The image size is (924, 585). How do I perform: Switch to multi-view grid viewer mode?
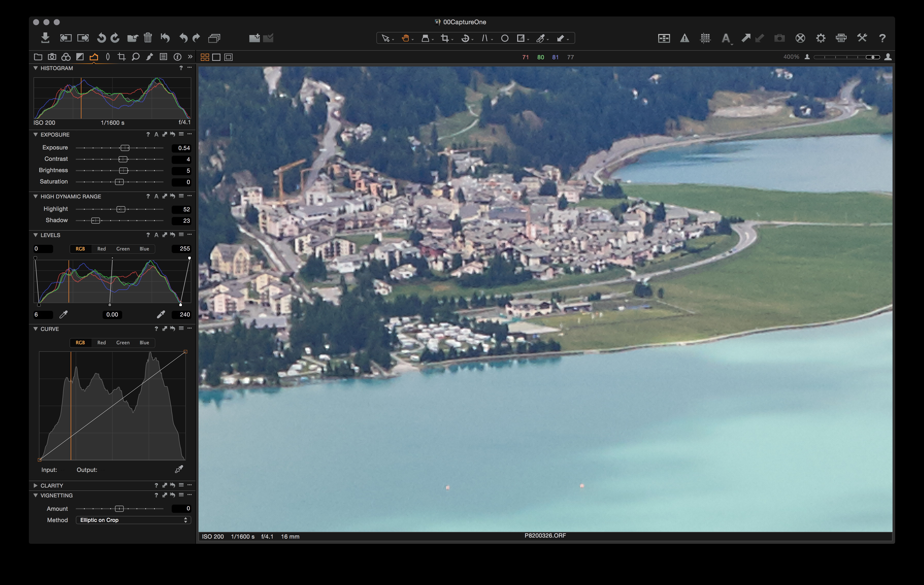205,57
